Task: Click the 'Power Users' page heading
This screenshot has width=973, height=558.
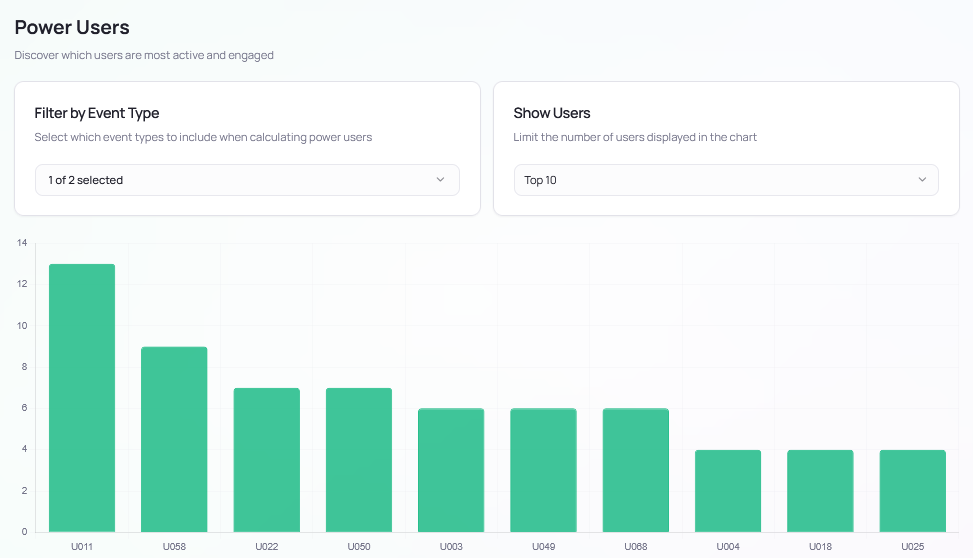Action: click(72, 28)
